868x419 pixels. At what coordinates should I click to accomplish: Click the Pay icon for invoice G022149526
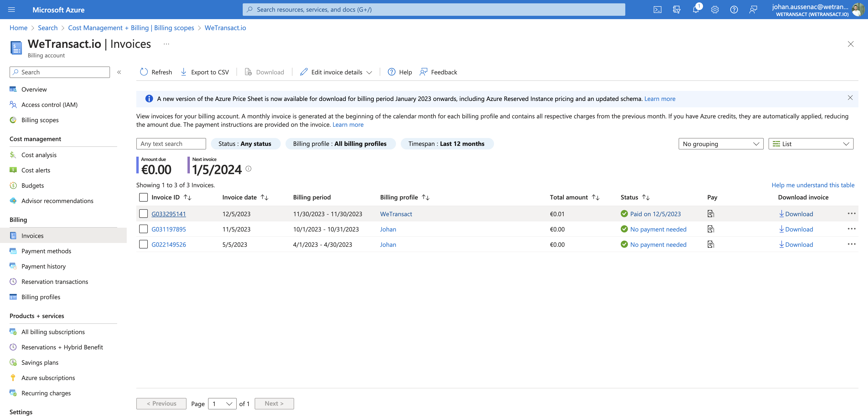click(711, 244)
